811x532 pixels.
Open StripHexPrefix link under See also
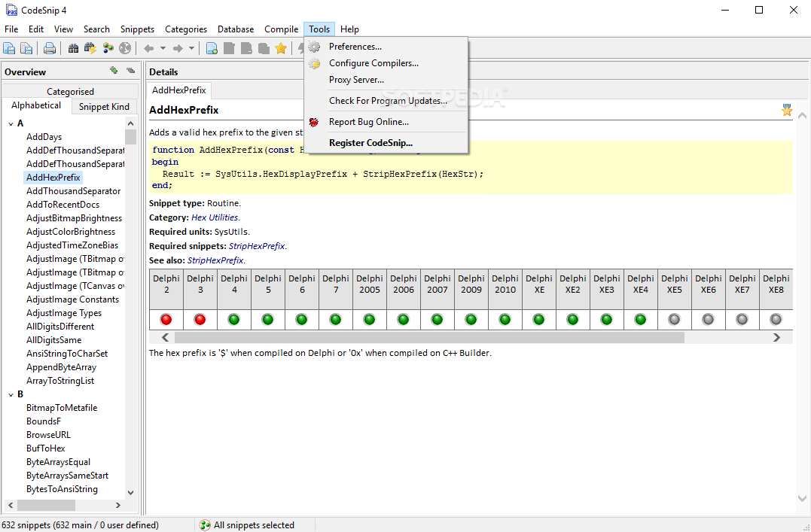215,260
